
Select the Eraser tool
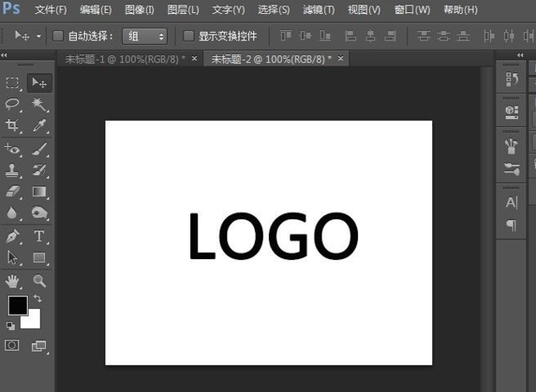pos(12,192)
